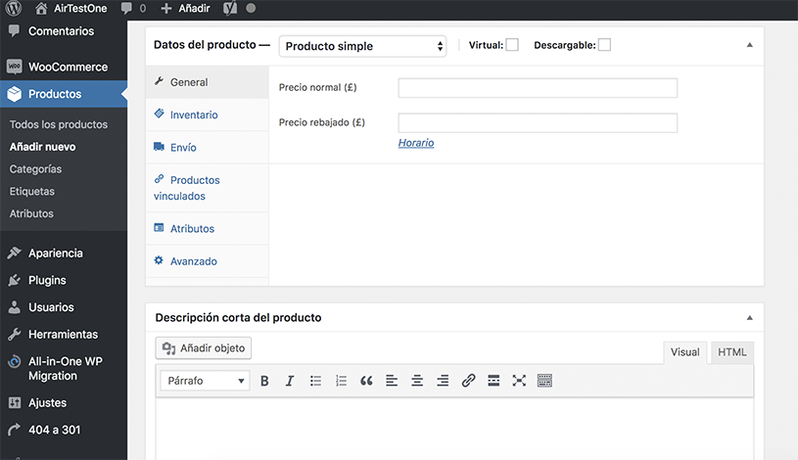Insert a bulleted list
Viewport: 798px width, 460px height.
coord(316,381)
